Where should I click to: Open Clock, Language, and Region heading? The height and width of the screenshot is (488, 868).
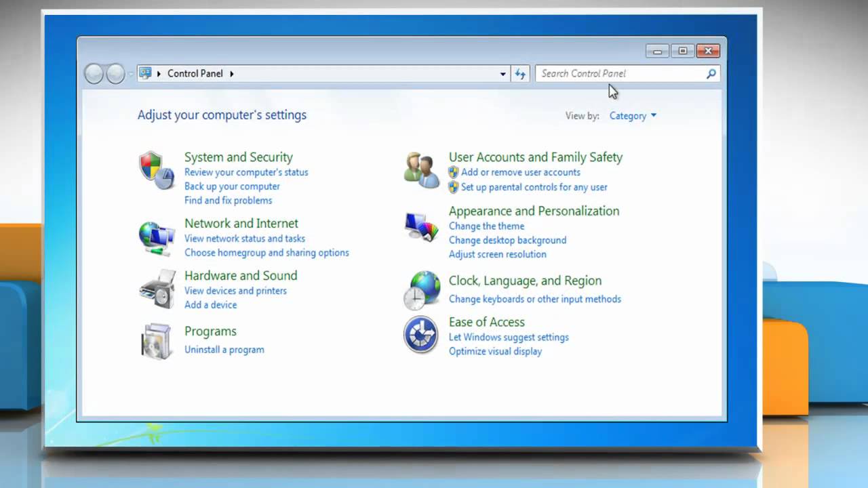(525, 281)
